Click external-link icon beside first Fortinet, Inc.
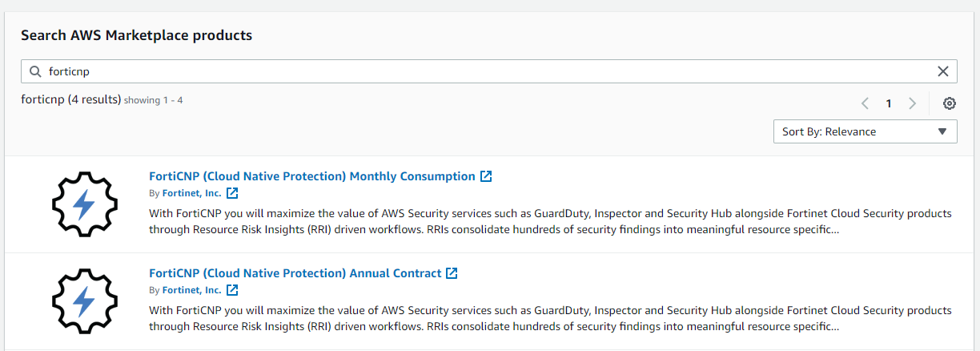 coord(232,193)
